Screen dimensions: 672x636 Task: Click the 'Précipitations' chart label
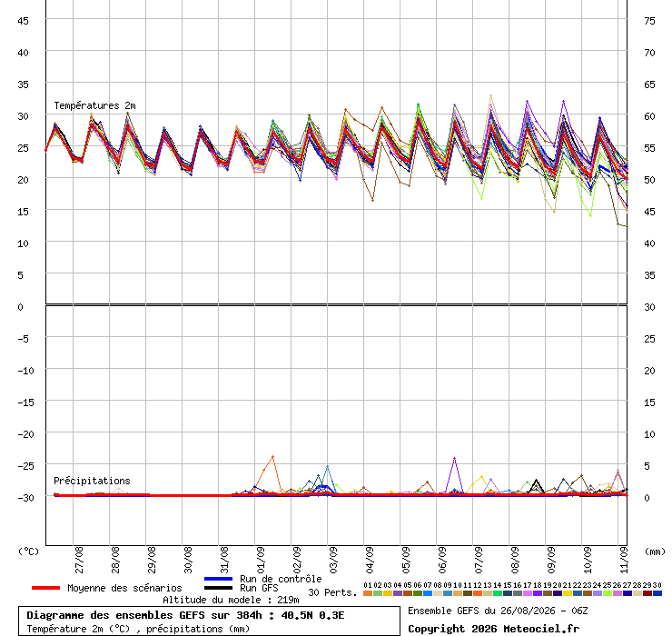coord(92,481)
